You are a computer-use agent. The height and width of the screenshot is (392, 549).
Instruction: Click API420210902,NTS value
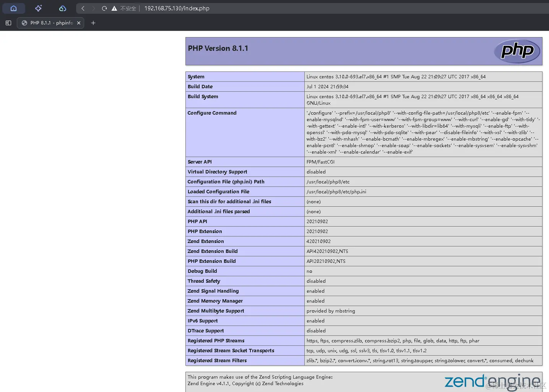pyautogui.click(x=327, y=251)
